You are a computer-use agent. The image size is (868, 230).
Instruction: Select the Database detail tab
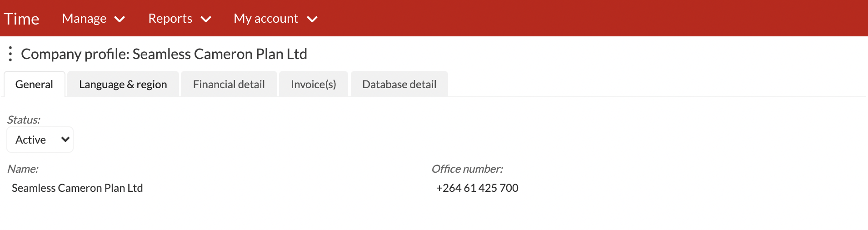[399, 84]
